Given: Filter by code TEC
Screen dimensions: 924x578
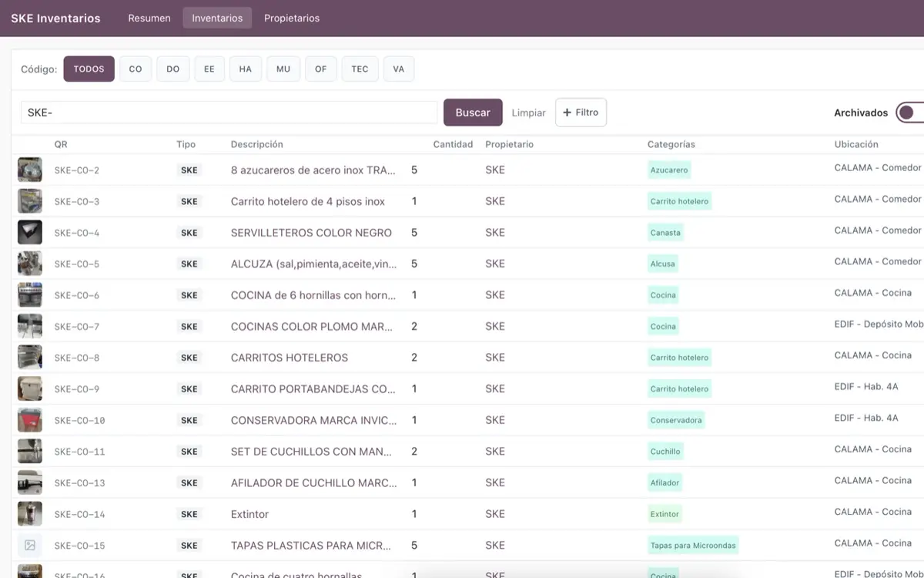Looking at the screenshot, I should click(360, 69).
